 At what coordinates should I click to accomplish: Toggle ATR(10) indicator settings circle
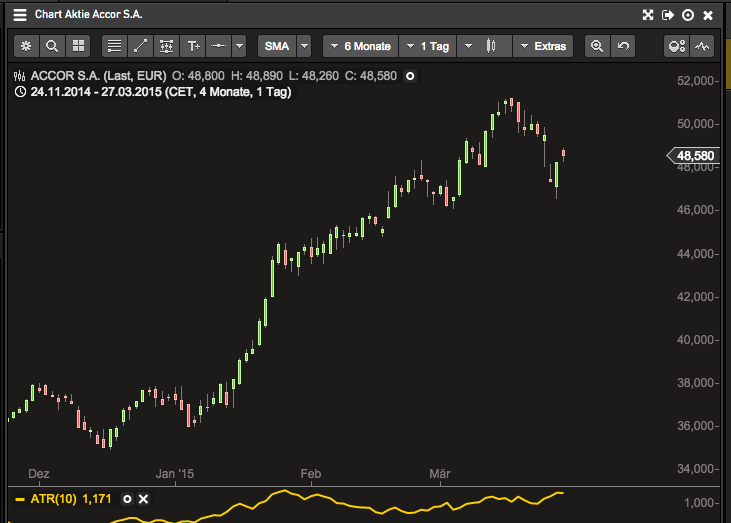click(x=127, y=498)
